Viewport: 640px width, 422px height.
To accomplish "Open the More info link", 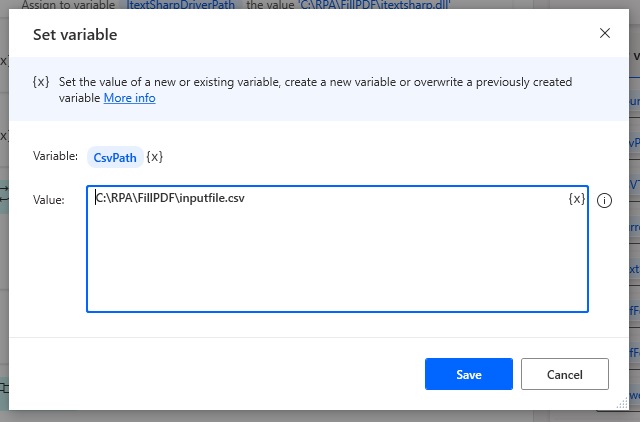I will click(129, 98).
